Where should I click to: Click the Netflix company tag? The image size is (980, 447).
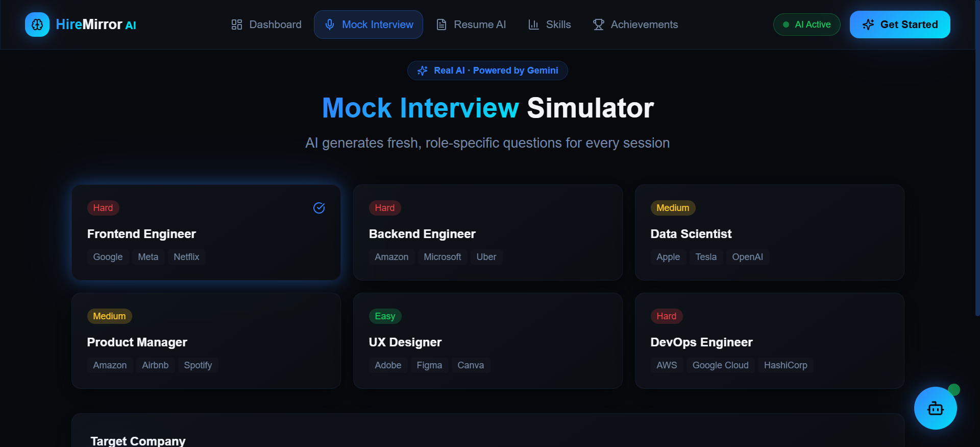[186, 257]
